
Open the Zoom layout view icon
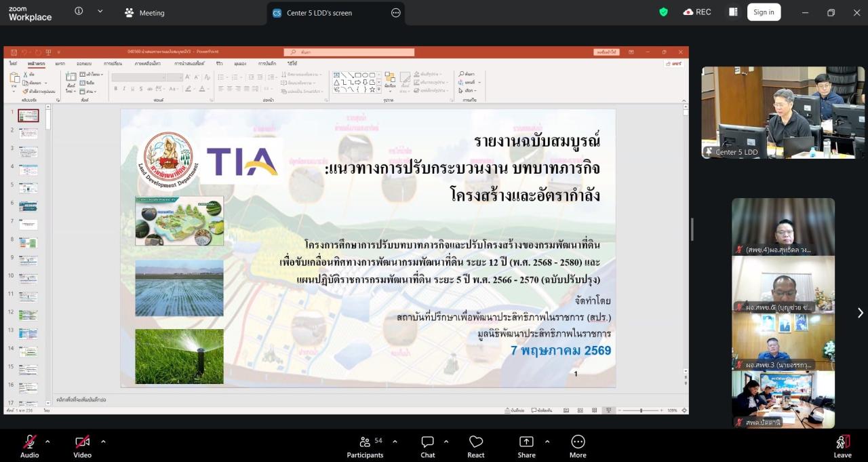click(x=733, y=12)
